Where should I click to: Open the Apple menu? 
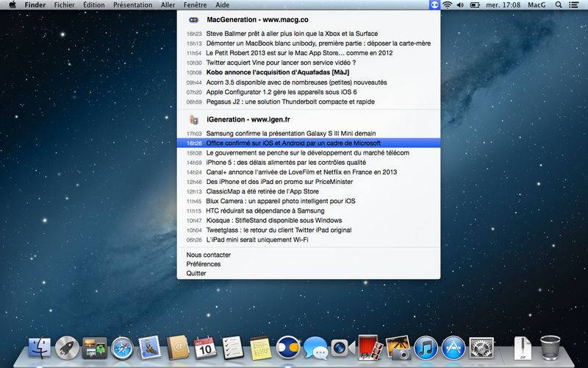(x=12, y=5)
